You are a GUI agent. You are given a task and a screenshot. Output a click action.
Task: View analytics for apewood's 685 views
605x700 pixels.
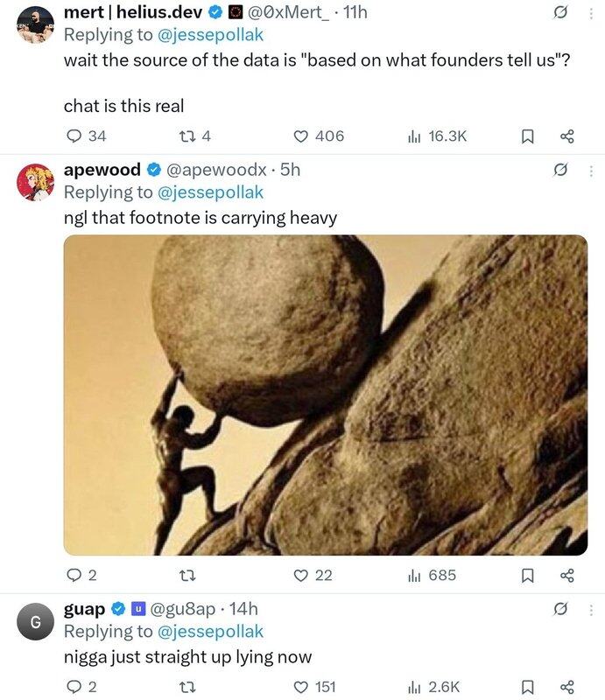(x=431, y=575)
